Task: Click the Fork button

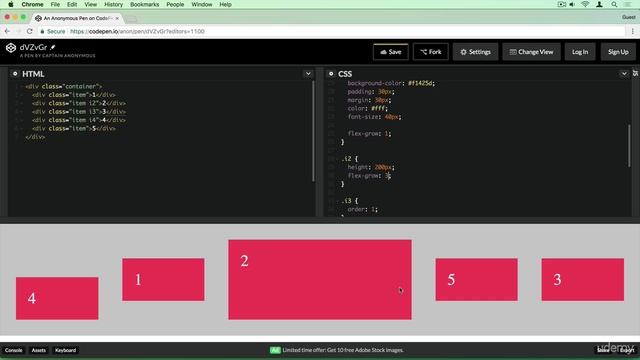Action: 431,52
